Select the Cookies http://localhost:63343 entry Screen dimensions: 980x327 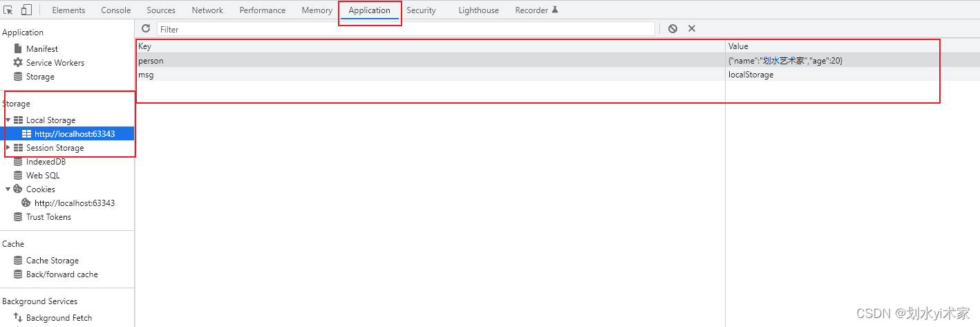tap(75, 203)
